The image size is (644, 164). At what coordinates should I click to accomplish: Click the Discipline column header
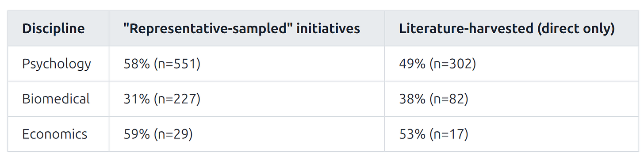[x=53, y=29]
